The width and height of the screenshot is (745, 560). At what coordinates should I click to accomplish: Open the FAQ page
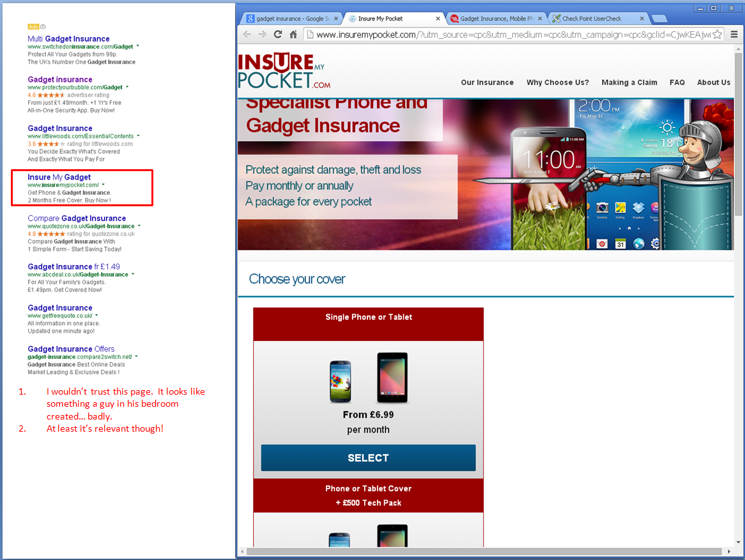pyautogui.click(x=677, y=82)
